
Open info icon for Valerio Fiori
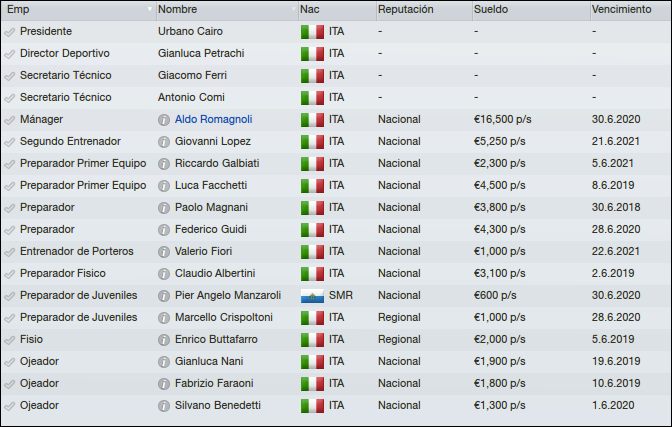[x=164, y=252]
